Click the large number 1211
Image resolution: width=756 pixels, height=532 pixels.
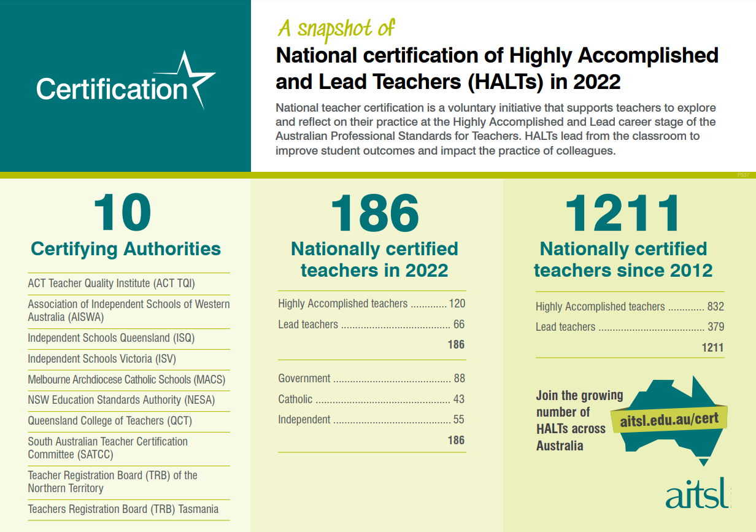tap(622, 212)
